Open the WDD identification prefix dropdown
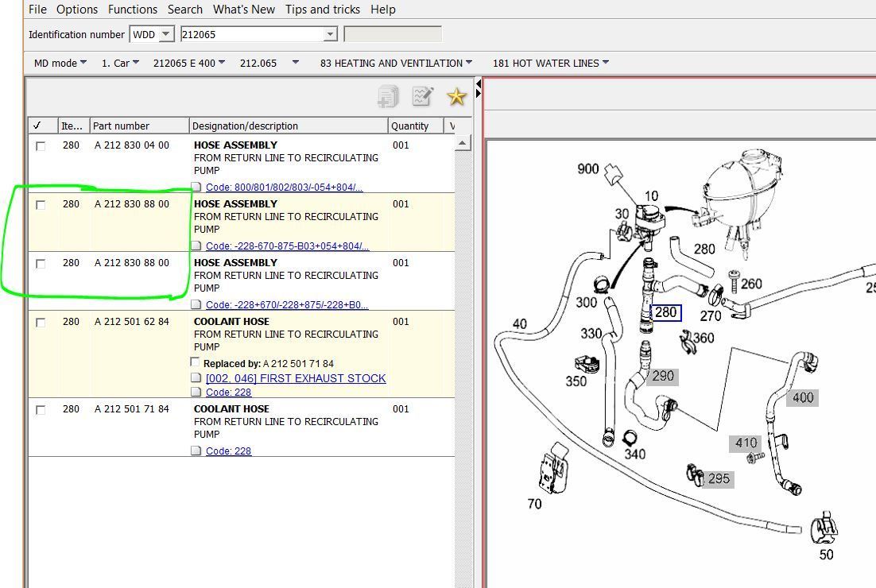Screen dimensions: 876x588 (x=166, y=35)
